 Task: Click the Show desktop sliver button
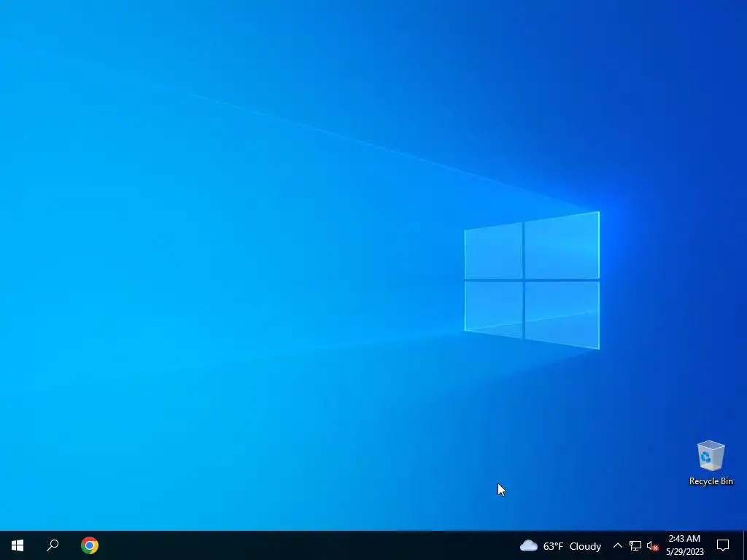[745, 545]
